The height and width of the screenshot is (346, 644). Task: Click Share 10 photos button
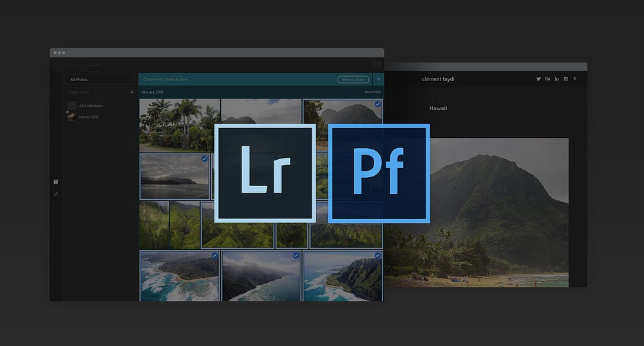click(x=353, y=79)
